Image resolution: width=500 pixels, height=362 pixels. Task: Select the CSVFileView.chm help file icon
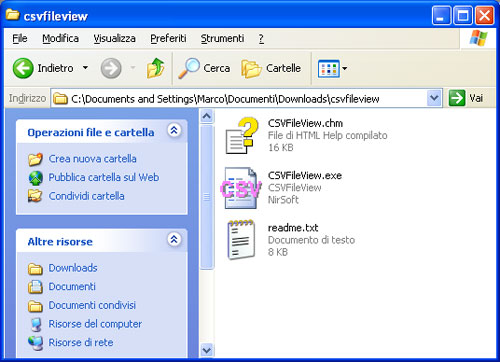coord(242,135)
